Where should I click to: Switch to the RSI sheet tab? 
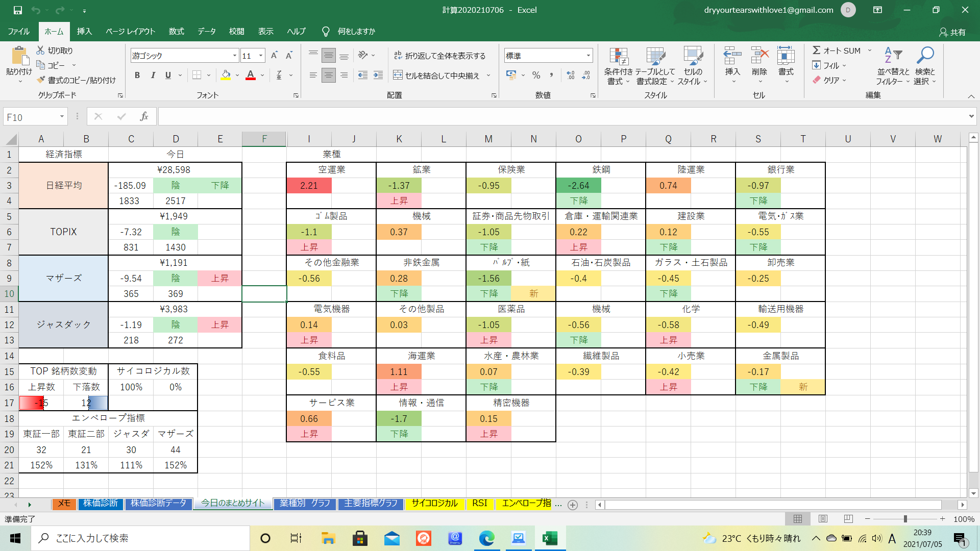(x=479, y=504)
